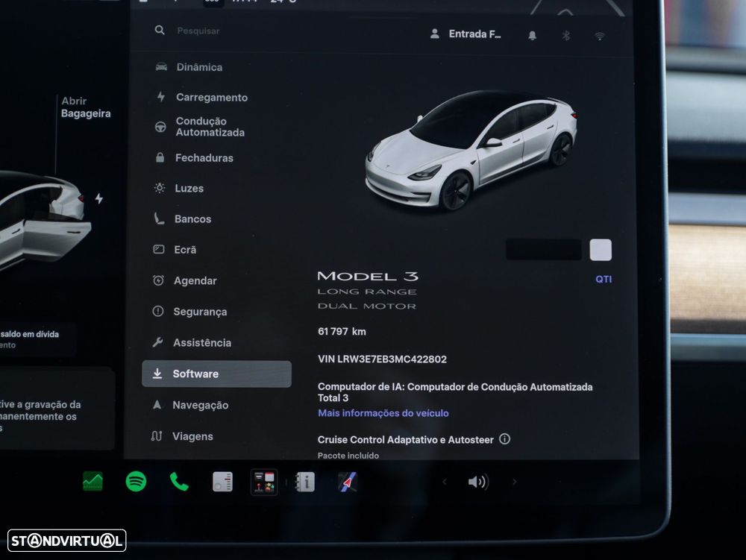Open notifications bell icon
The image size is (746, 560).
point(533,35)
